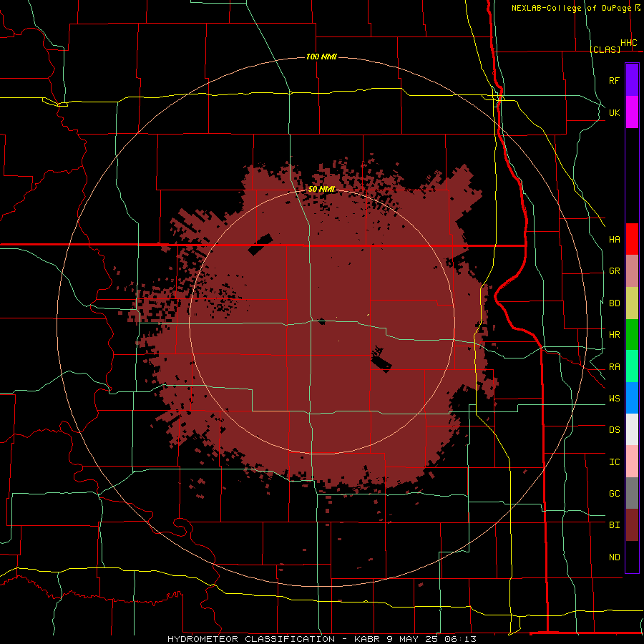Click the "06:13" timestamp
644x644 pixels.
click(460, 639)
